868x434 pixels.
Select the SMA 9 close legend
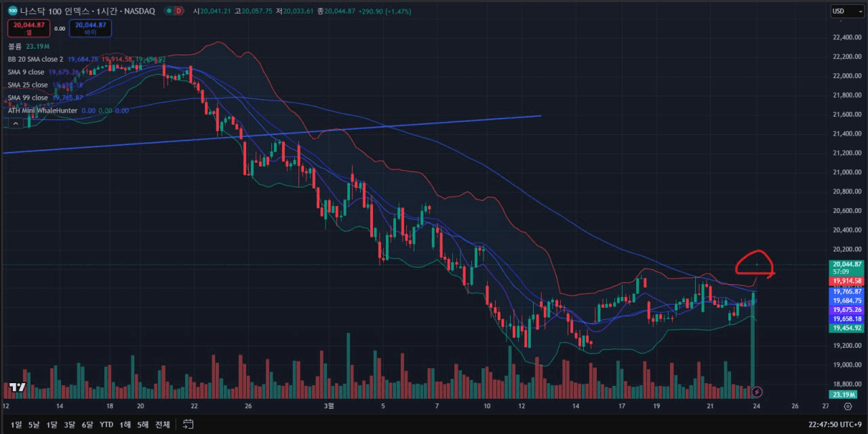click(x=43, y=72)
